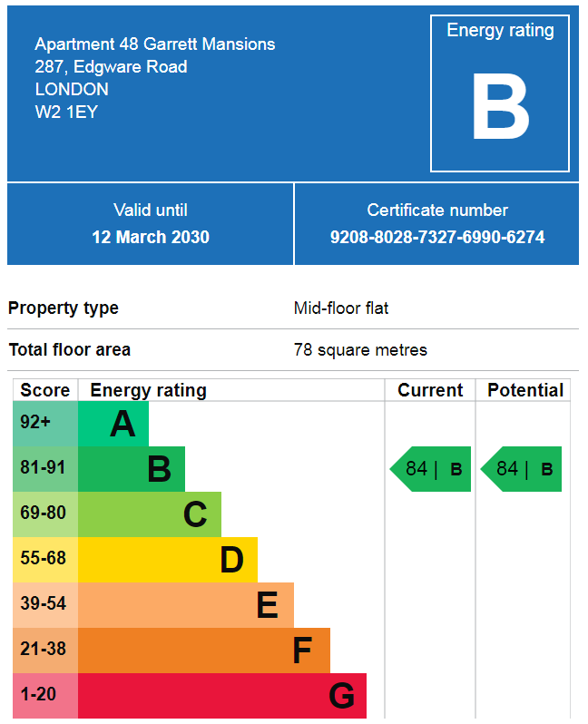Screen dimensions: 588x724
Task: Click the 78 square metres floor area
Action: coord(360,350)
